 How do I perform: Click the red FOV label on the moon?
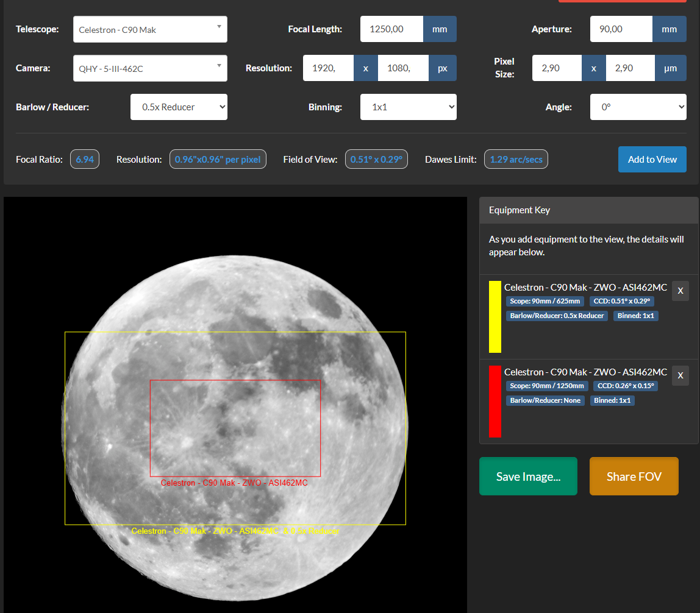(x=234, y=483)
